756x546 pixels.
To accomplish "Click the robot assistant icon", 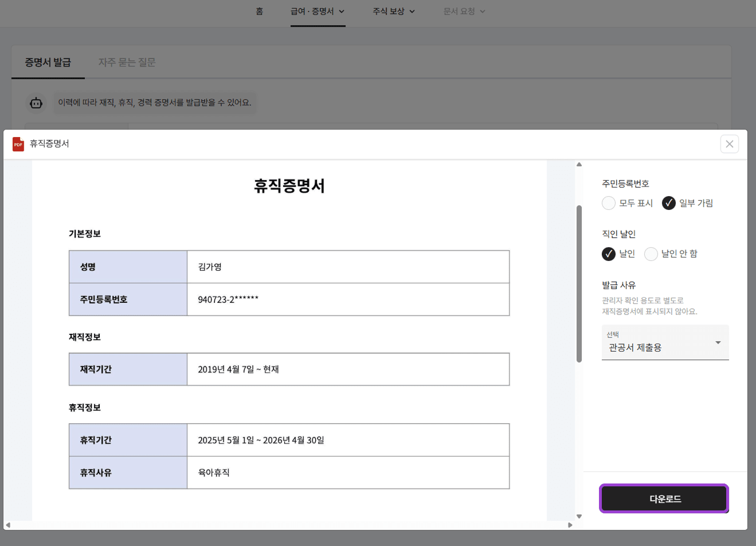I will (36, 103).
